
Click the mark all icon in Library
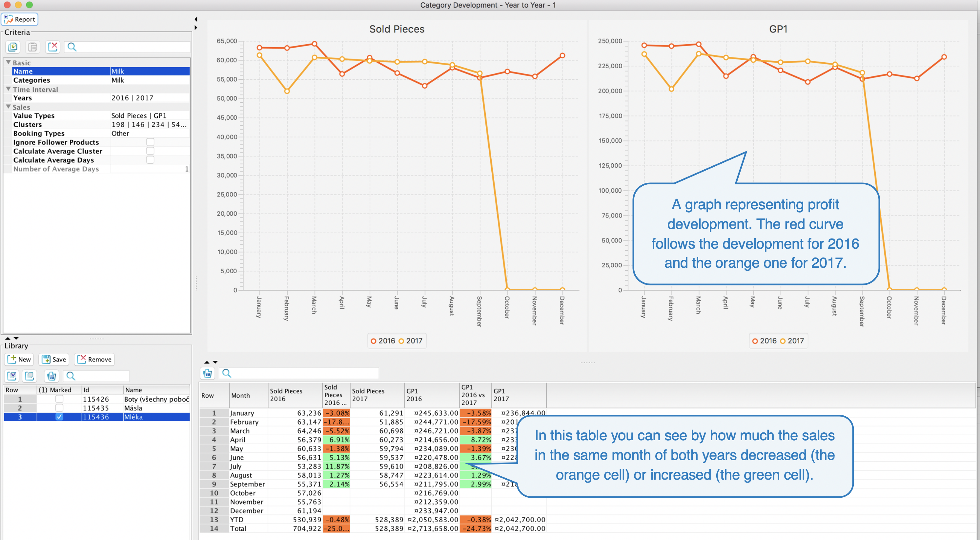click(x=12, y=376)
